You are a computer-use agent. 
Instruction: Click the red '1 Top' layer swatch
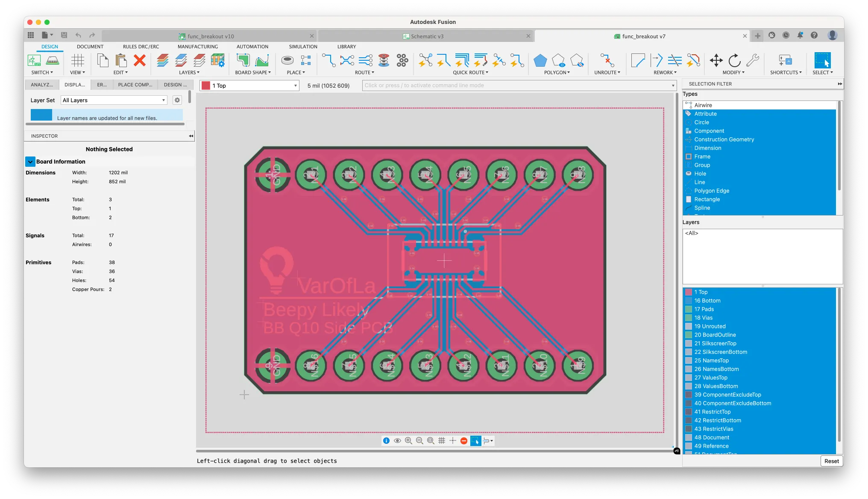[206, 86]
